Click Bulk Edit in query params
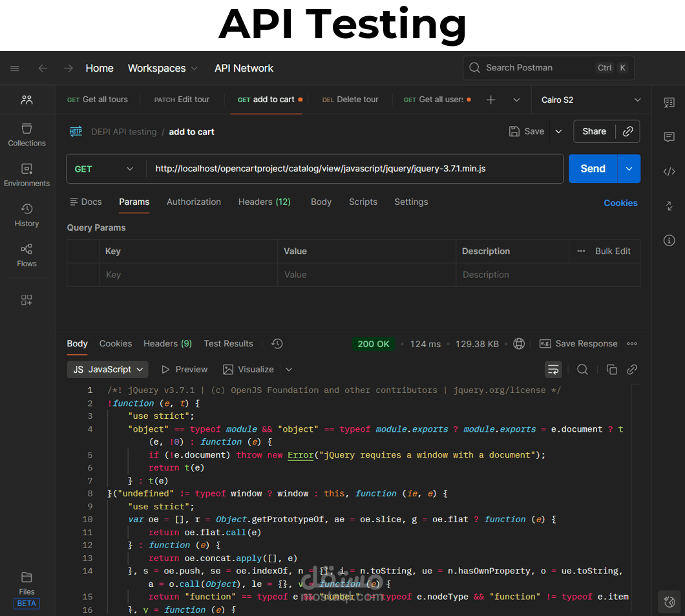Image resolution: width=685 pixels, height=616 pixels. click(613, 251)
